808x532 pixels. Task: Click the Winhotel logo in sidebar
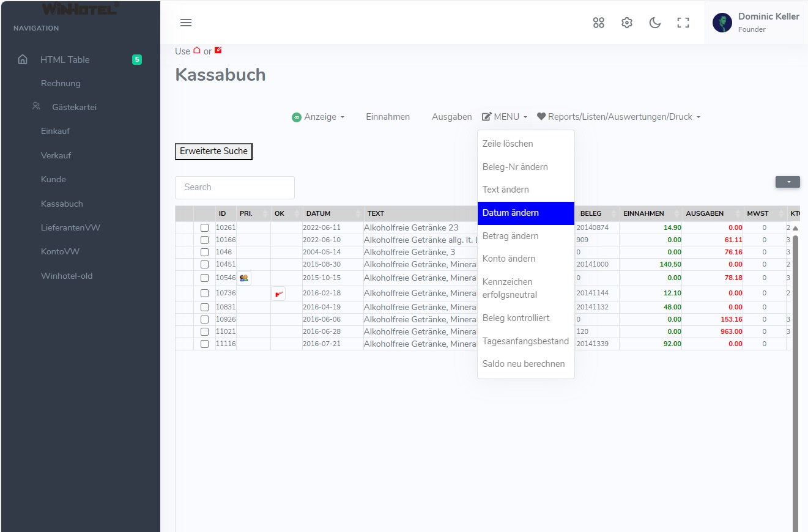(x=80, y=8)
